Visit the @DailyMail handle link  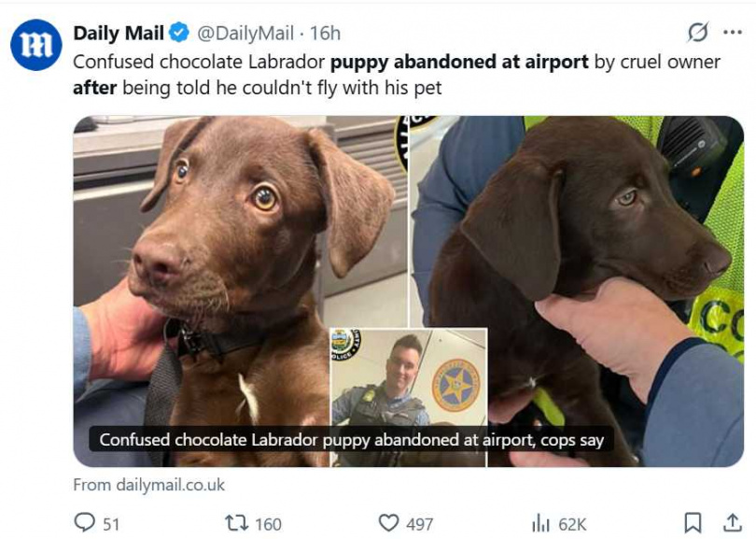click(x=245, y=34)
